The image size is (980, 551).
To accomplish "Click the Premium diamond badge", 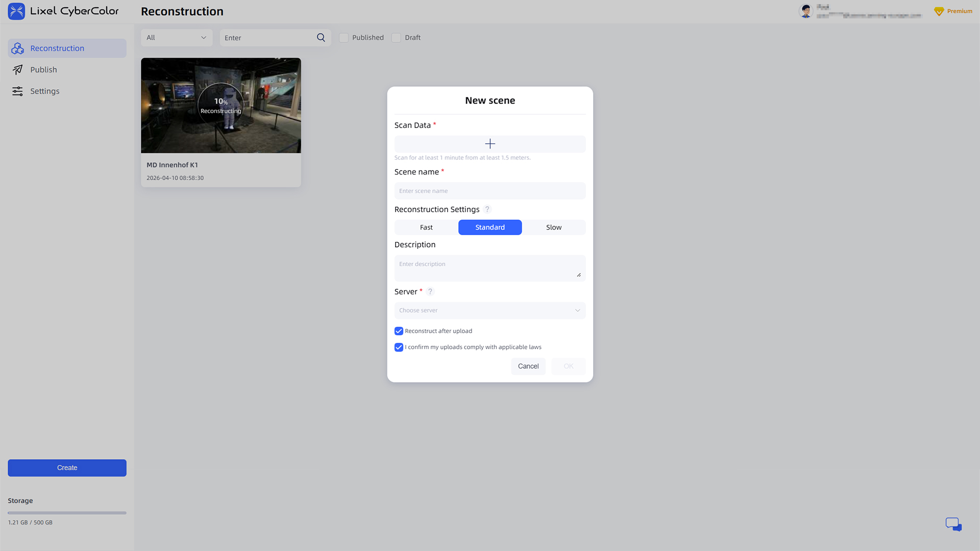I will point(939,11).
